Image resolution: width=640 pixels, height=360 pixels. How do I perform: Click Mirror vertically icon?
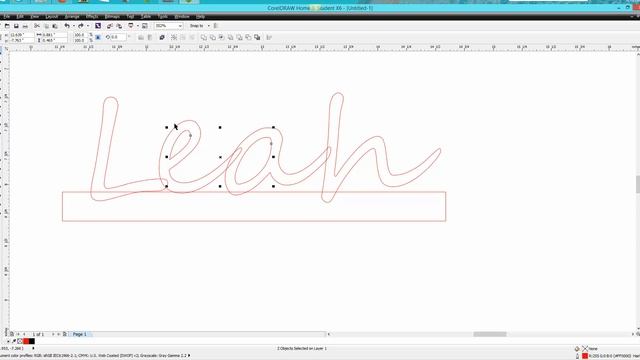tap(150, 38)
